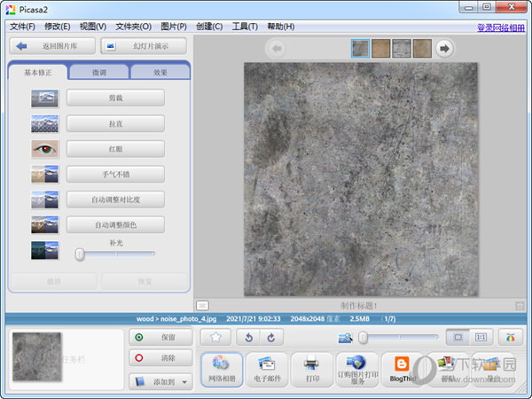Switch to the 效果 tab

click(160, 73)
